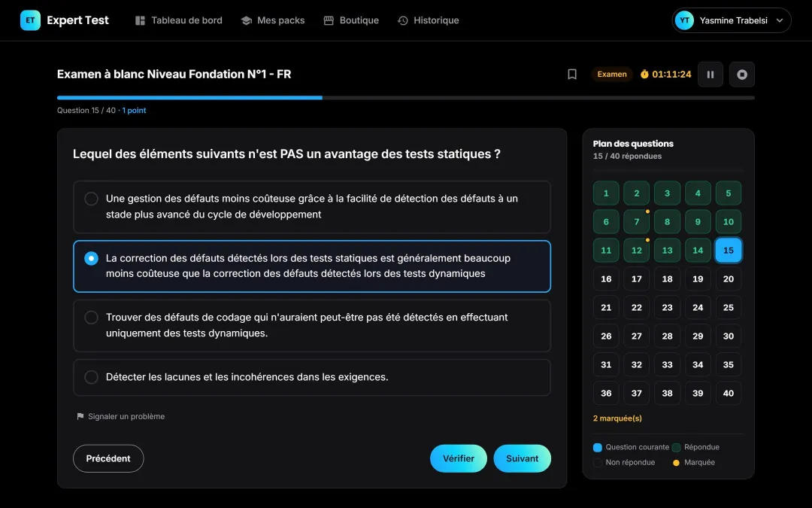Viewport: 812px width, 508px height.
Task: Click the Vérifier button
Action: (x=459, y=458)
